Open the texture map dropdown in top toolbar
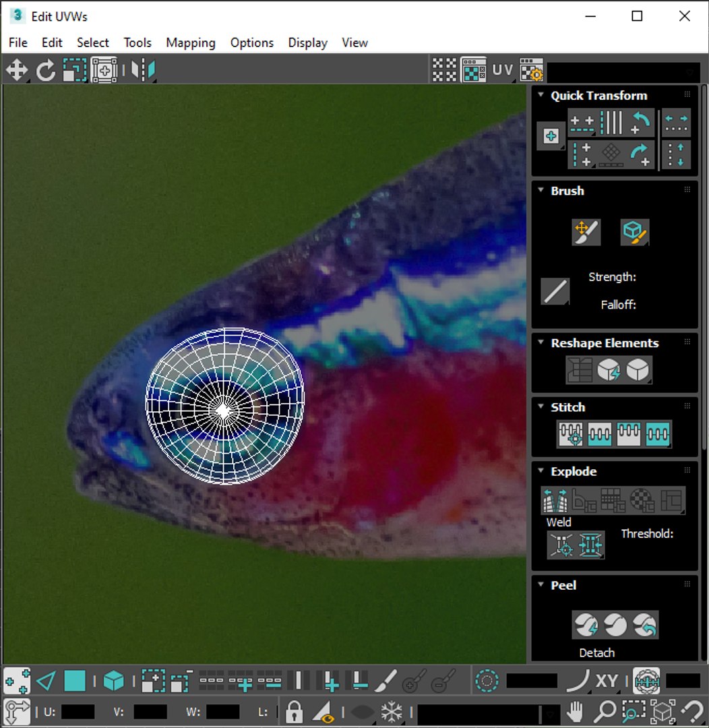 coord(623,72)
